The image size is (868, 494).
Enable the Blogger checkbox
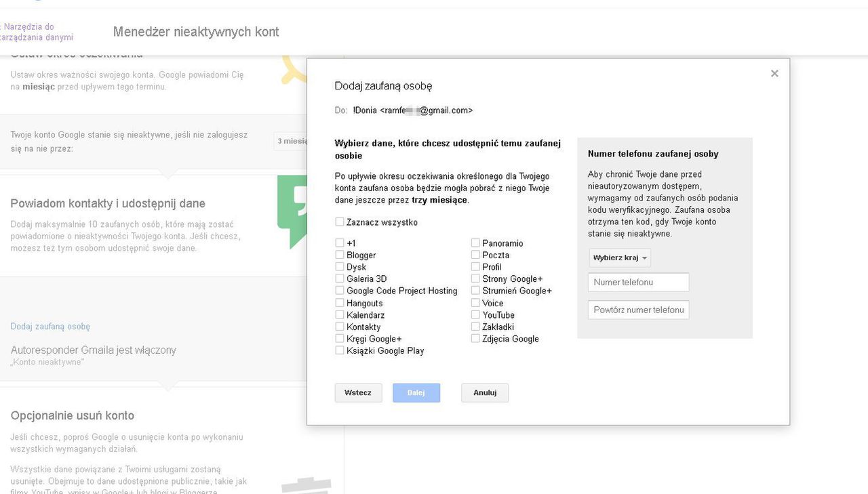tap(339, 255)
